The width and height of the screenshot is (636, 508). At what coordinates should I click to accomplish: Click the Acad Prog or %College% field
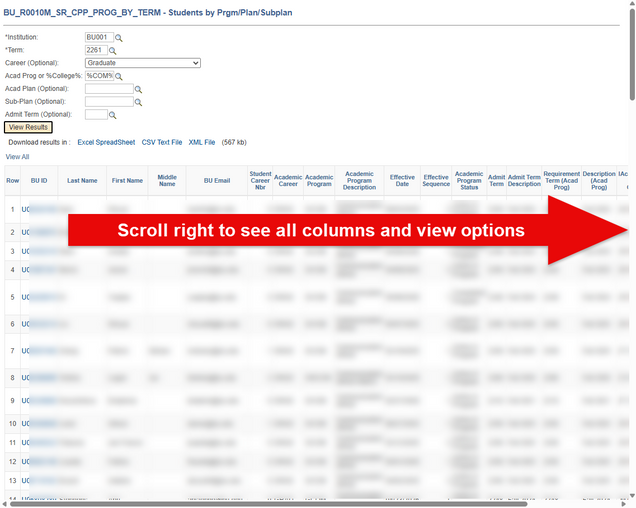tap(99, 76)
